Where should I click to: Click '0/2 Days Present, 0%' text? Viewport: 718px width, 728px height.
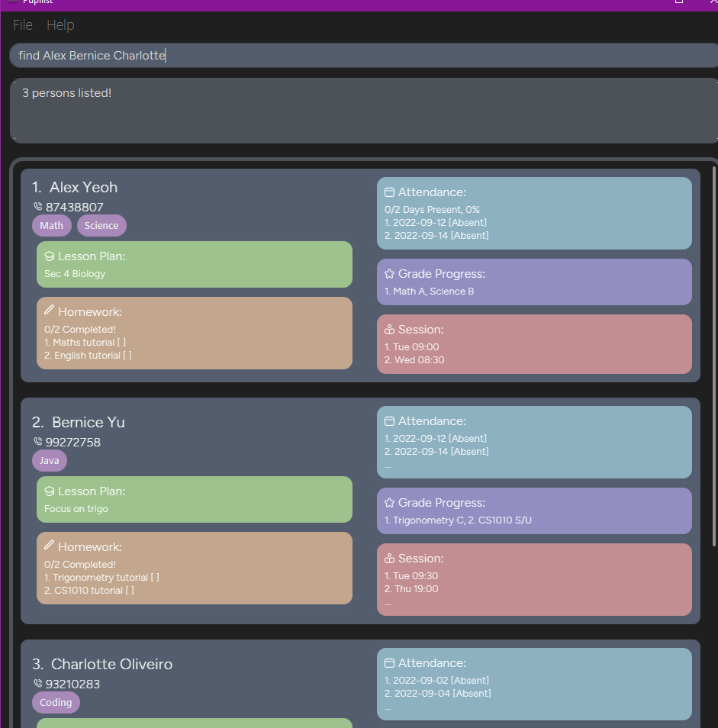[432, 210]
